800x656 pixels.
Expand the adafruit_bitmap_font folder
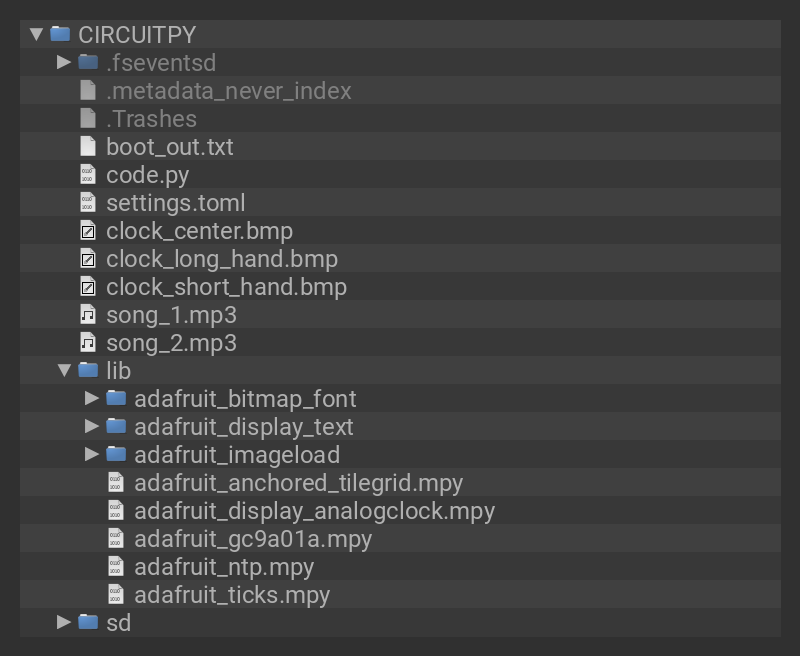click(92, 399)
